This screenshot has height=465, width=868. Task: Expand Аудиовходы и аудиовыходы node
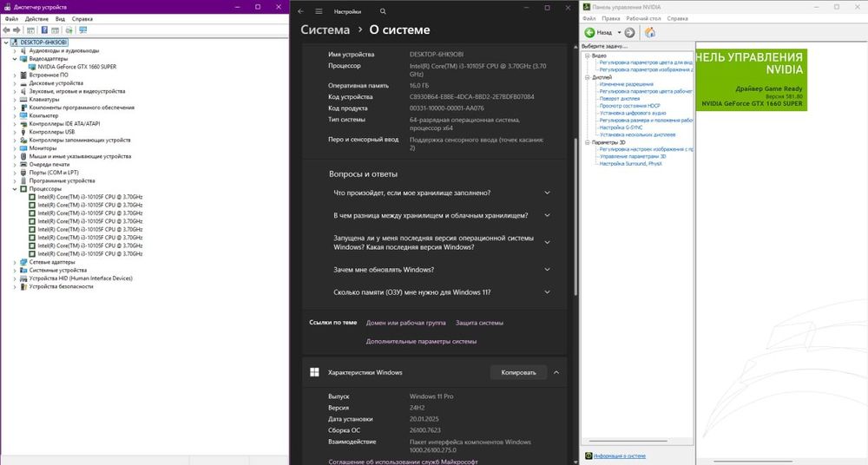pos(15,50)
